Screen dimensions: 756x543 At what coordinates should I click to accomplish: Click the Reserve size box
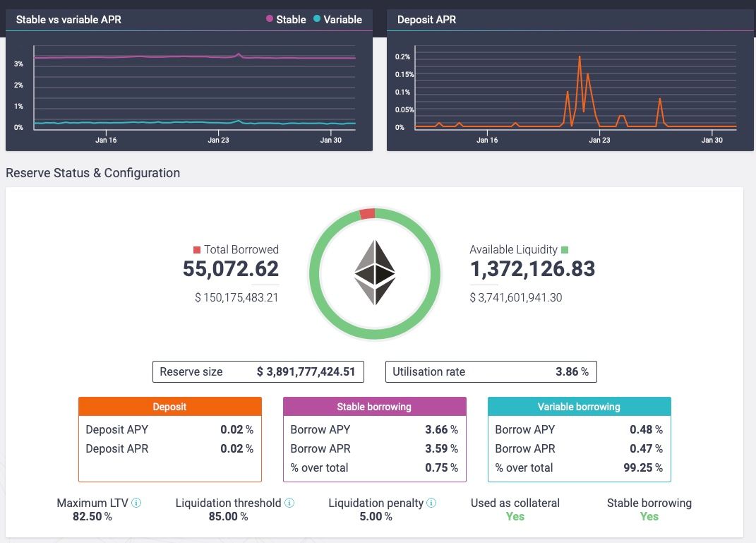pos(258,372)
